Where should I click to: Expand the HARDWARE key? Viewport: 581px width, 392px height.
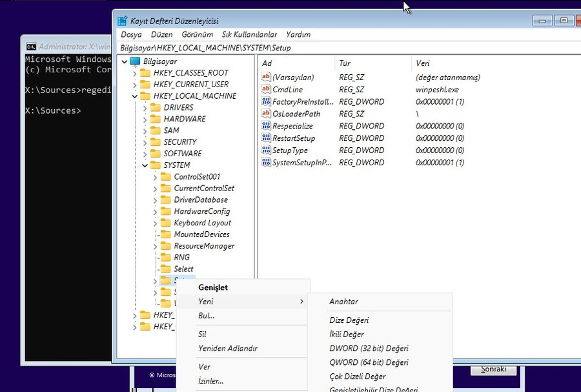(145, 119)
